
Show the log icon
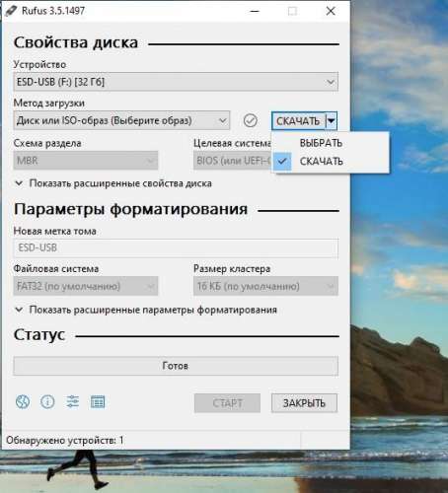[98, 401]
